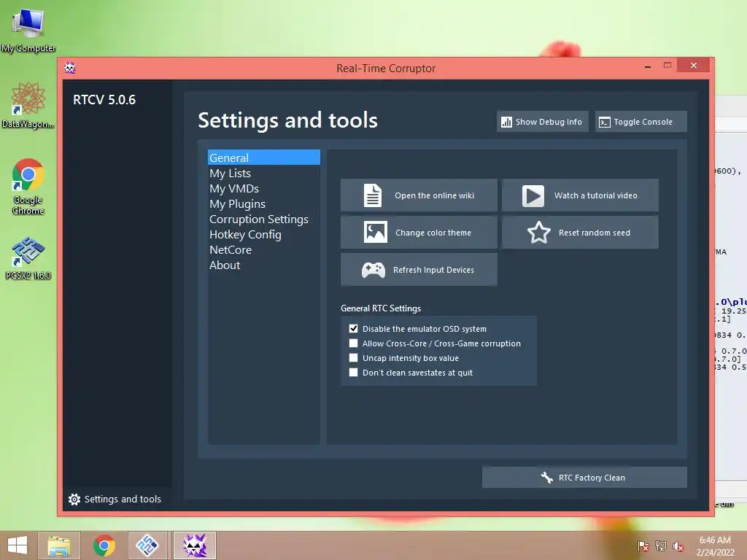Select DataWagon desktop shortcut
747x560 pixels.
(x=28, y=105)
